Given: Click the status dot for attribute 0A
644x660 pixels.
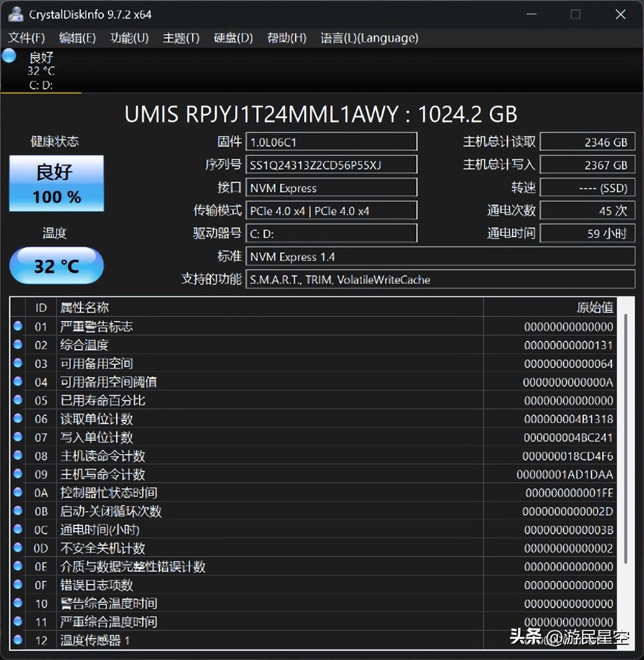Looking at the screenshot, I should click(x=18, y=492).
